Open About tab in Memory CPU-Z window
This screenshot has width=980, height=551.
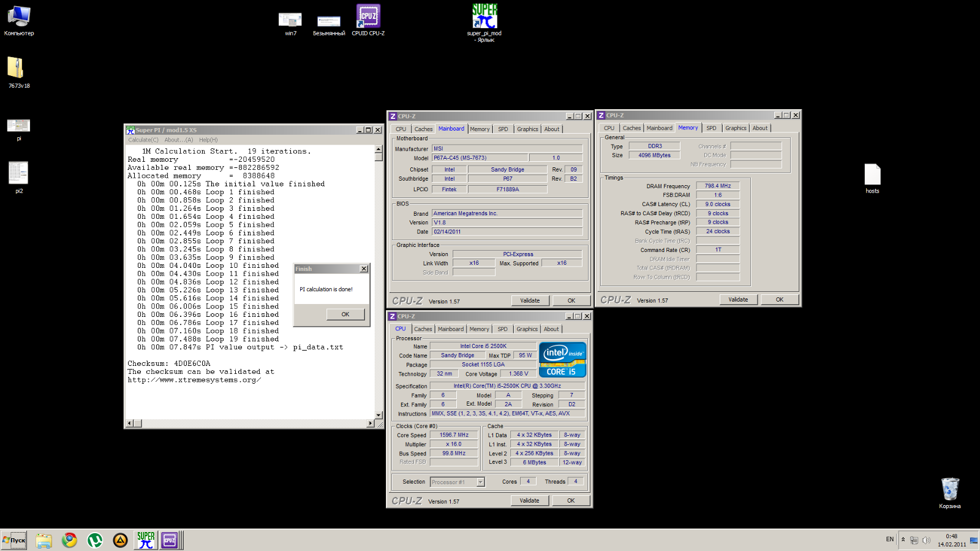(759, 128)
